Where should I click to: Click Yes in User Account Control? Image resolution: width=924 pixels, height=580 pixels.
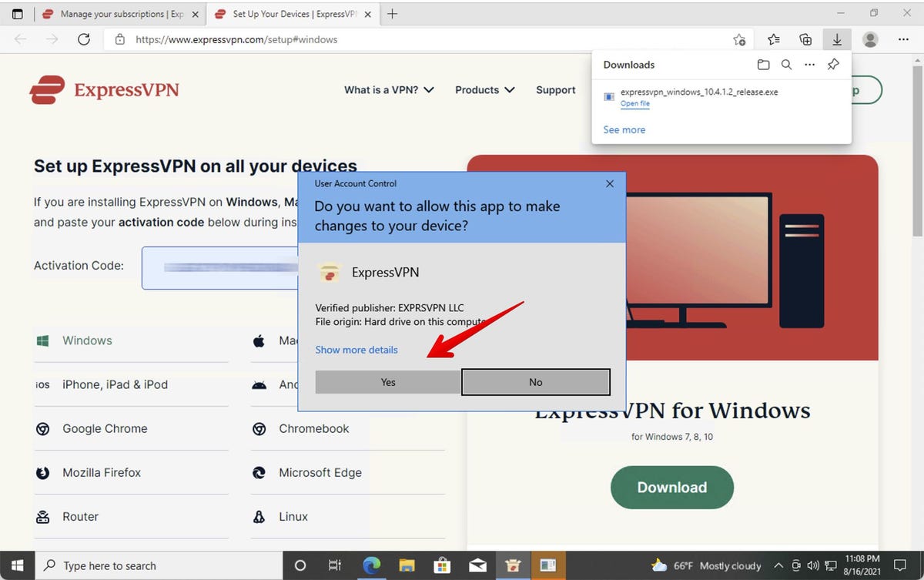(388, 382)
